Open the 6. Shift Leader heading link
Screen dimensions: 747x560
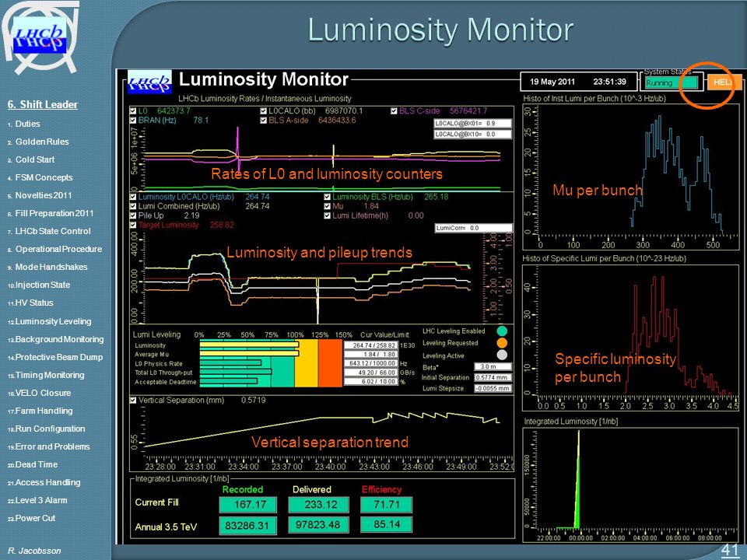pyautogui.click(x=43, y=105)
